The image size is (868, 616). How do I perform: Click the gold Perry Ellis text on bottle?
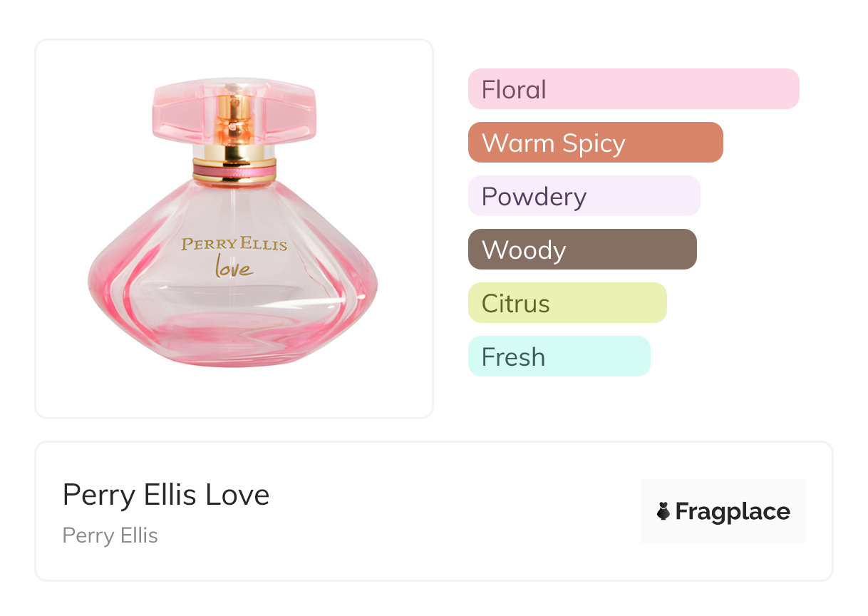234,245
